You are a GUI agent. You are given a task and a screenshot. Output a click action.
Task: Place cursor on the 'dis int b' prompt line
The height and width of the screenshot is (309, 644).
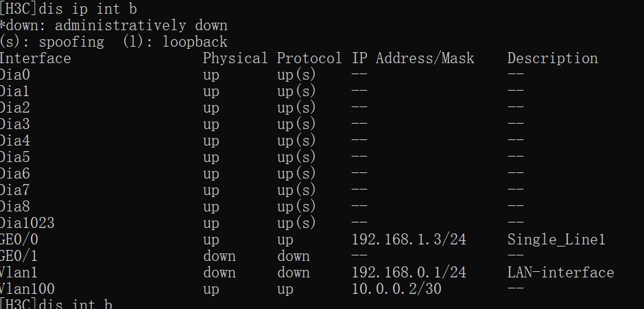74,304
